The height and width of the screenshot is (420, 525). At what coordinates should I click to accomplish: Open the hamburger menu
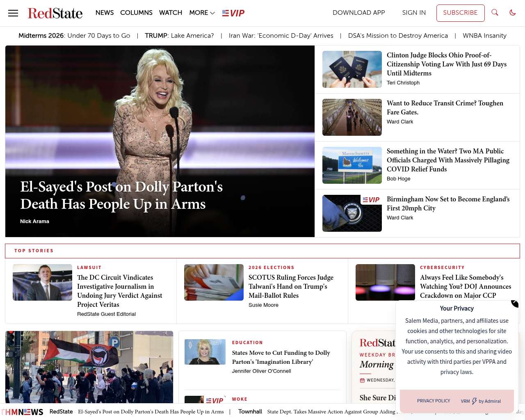(13, 13)
